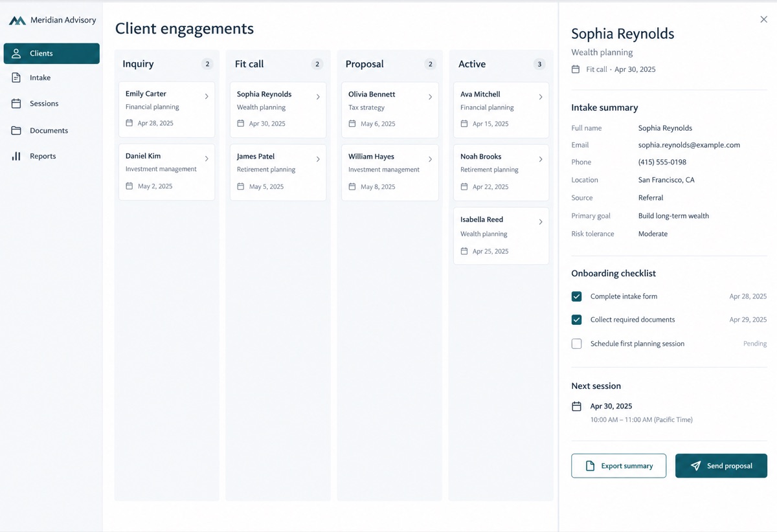This screenshot has height=532, width=777.
Task: Click calendar icon on Noah Brooks card
Action: (464, 186)
